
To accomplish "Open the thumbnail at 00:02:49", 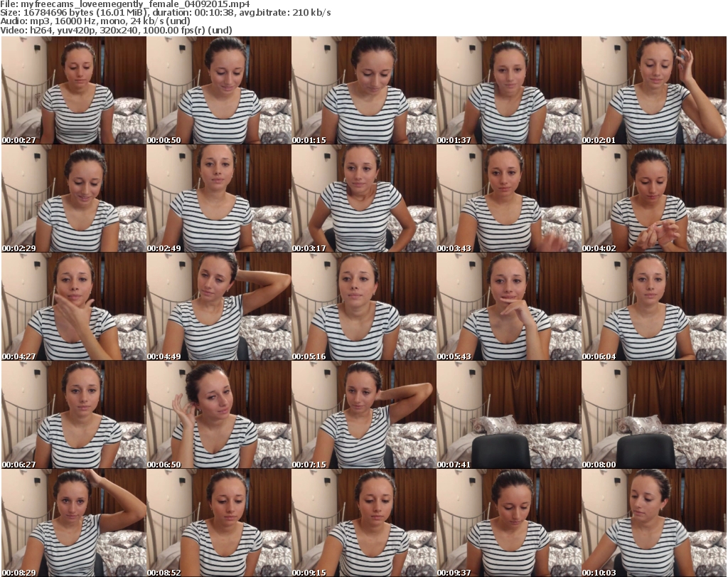I will pos(219,198).
